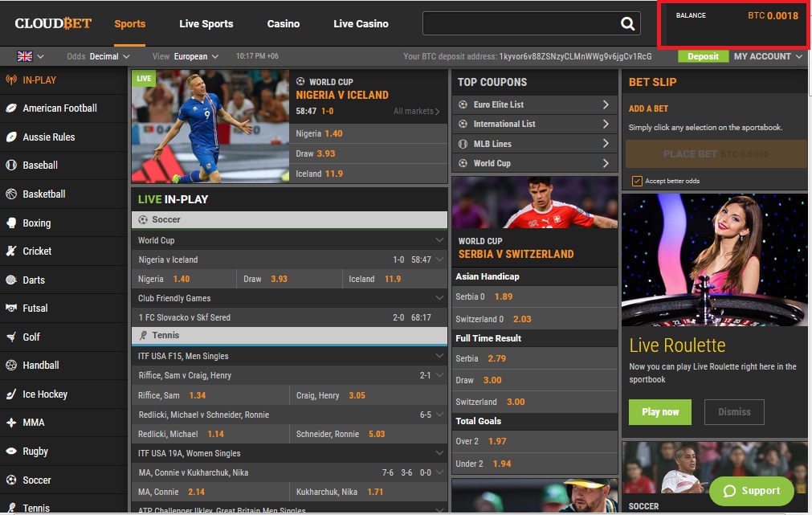Viewport: 812px width, 515px height.
Task: Select the Aussie Rules ball icon
Action: point(11,137)
